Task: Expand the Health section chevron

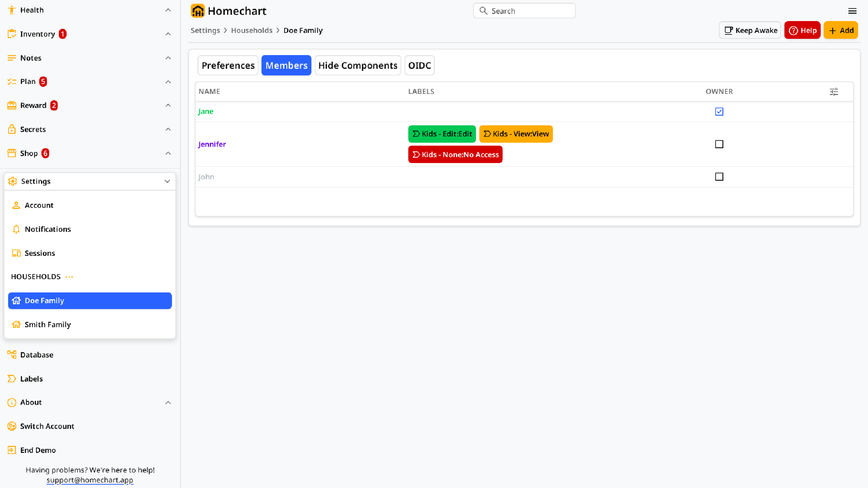Action: 168,10
